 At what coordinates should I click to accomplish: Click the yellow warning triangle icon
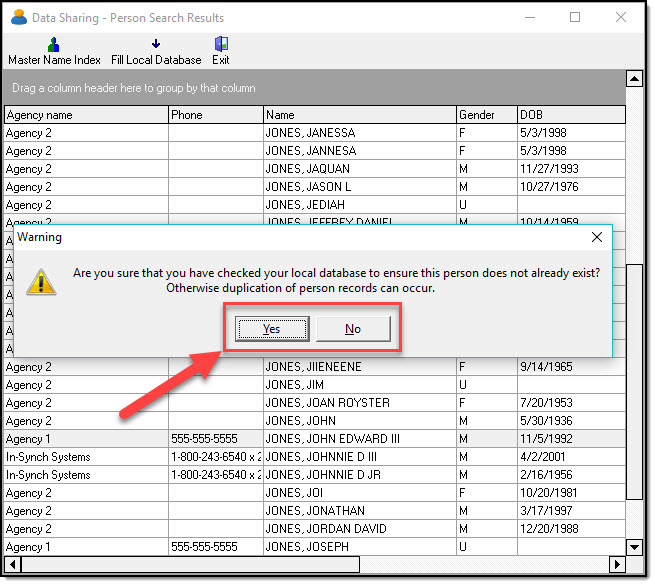42,281
